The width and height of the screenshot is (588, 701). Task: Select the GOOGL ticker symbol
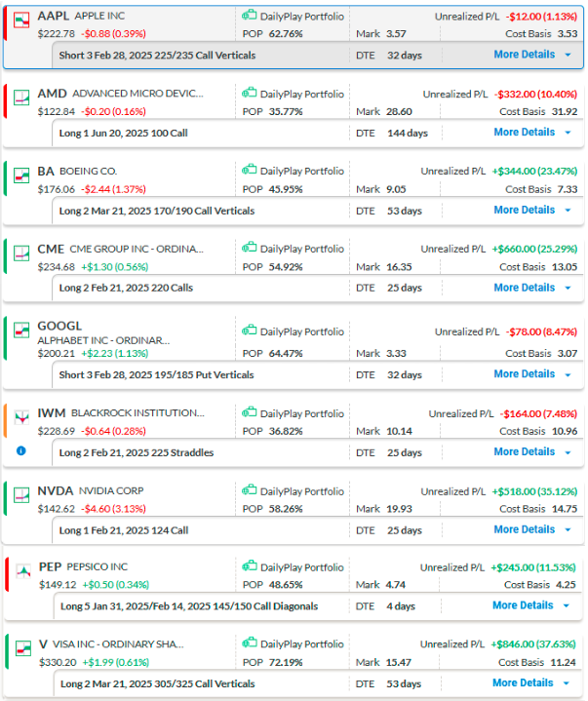click(59, 327)
